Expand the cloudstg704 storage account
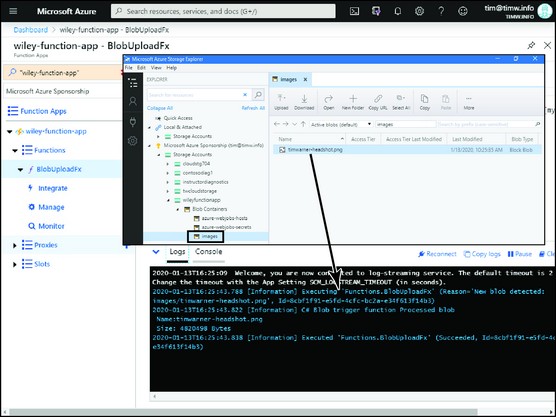 pos(168,164)
